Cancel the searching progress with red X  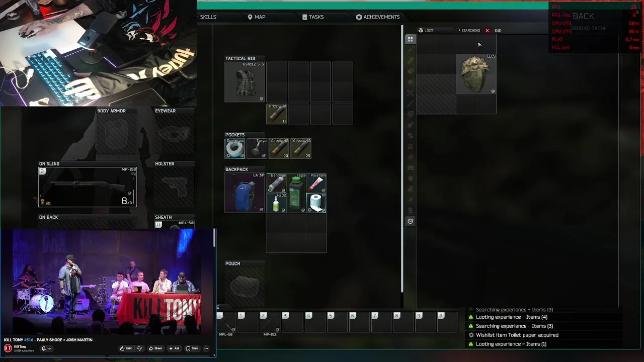pos(487,31)
